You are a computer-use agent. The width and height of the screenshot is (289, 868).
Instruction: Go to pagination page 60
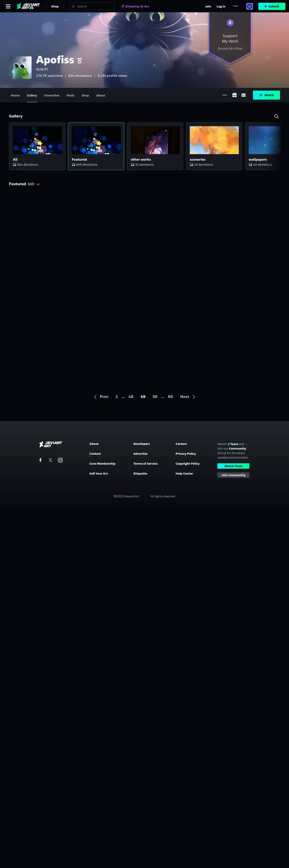coord(170,397)
